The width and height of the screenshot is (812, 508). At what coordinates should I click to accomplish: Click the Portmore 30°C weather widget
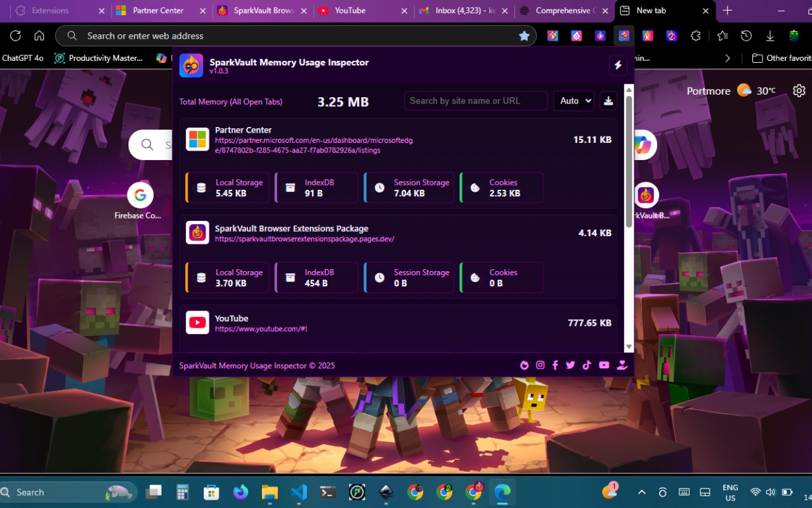pyautogui.click(x=731, y=91)
